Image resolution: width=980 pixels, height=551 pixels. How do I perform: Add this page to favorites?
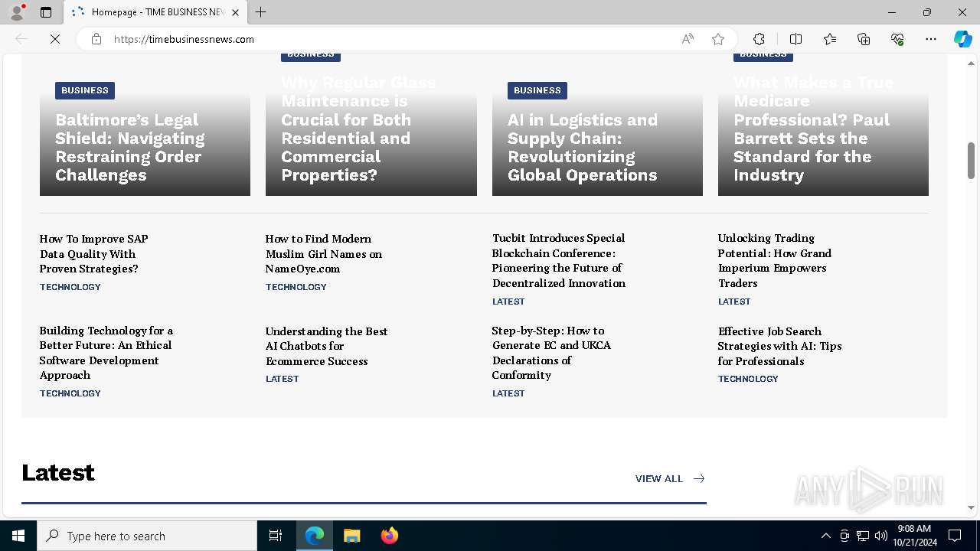pyautogui.click(x=718, y=39)
